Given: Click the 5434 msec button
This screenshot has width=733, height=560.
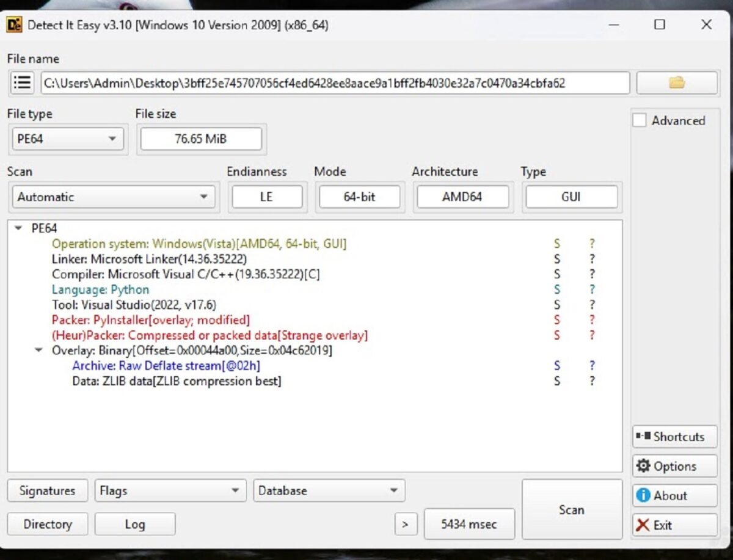Looking at the screenshot, I should click(469, 524).
